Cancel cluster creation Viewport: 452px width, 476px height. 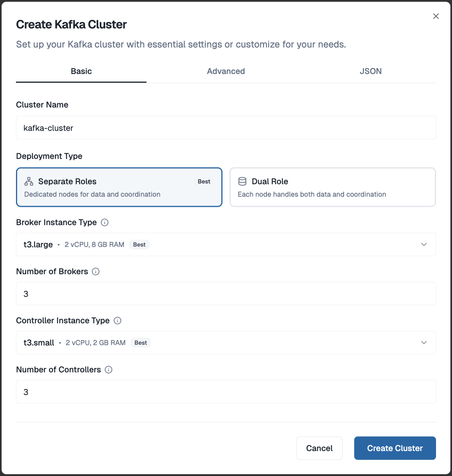(319, 448)
